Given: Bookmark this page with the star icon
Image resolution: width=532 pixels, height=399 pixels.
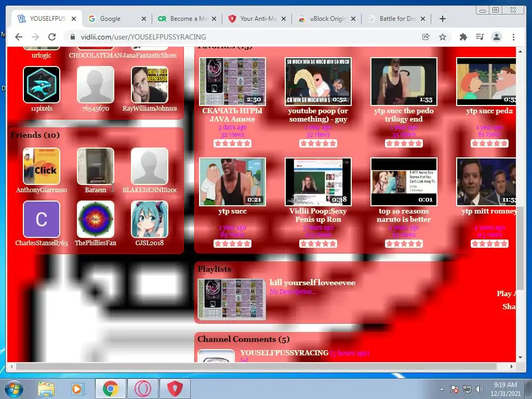Looking at the screenshot, I should click(x=443, y=37).
